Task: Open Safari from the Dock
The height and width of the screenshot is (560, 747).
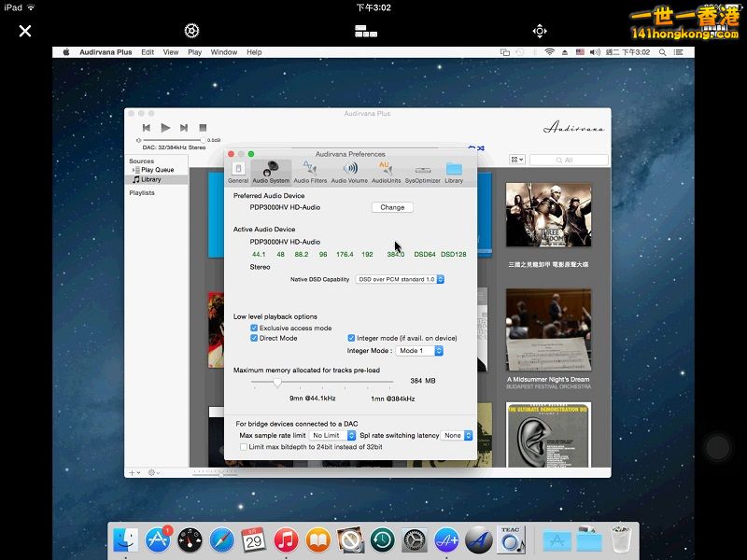Action: point(221,539)
